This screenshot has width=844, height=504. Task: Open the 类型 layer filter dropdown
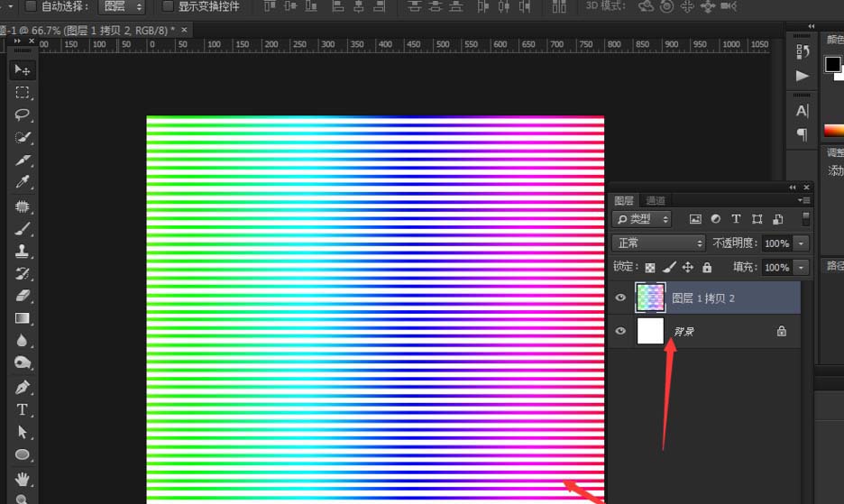click(642, 219)
